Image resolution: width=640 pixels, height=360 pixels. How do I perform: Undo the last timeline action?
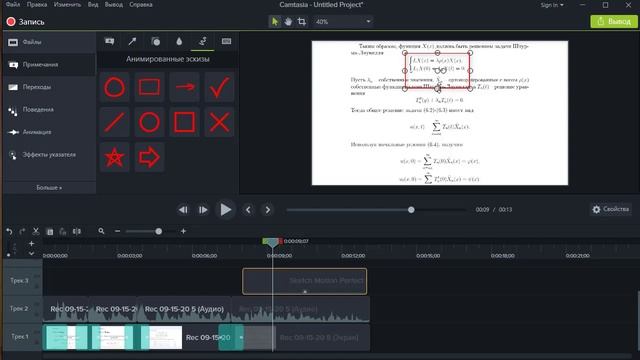(9, 231)
